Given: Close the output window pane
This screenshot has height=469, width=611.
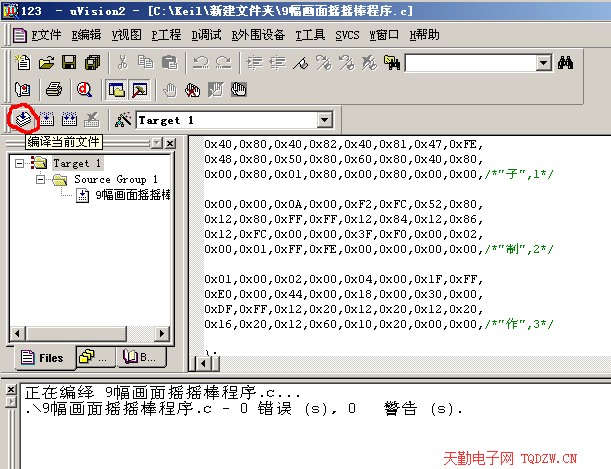Looking at the screenshot, I should pyautogui.click(x=11, y=390).
